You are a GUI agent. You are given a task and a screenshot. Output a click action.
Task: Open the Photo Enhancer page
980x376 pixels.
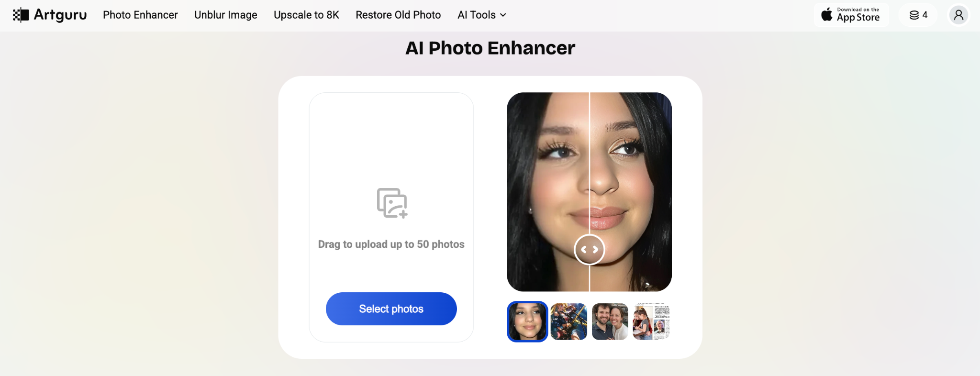pyautogui.click(x=140, y=15)
